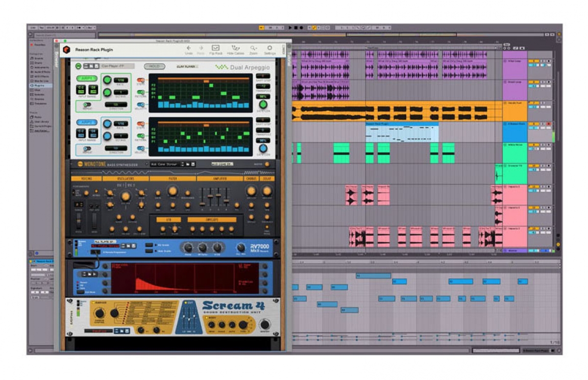The height and width of the screenshot is (380, 588).
Task: Click the Scream 4 Damage Control knob
Action: click(x=100, y=314)
